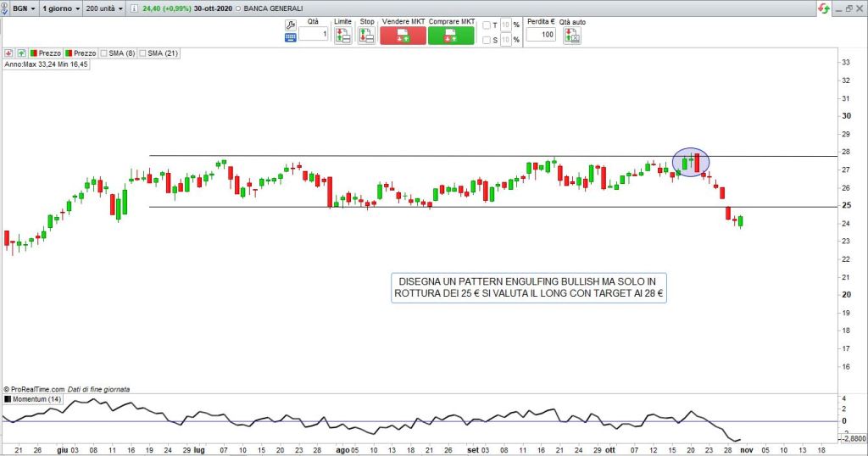Enable the SMA (8) checkbox

[x=104, y=53]
